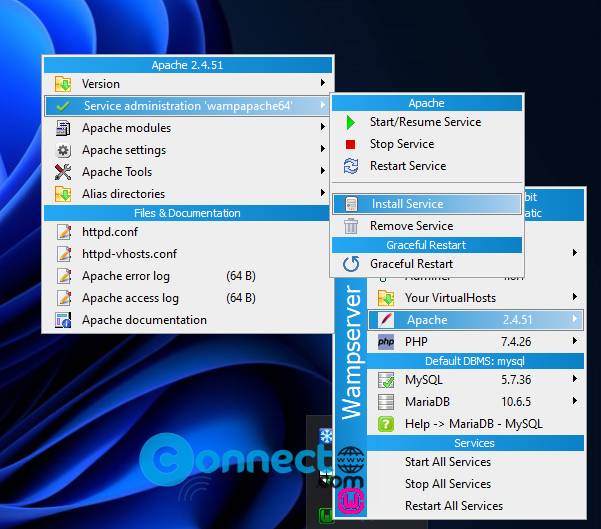Open Apache access log entry
The image size is (601, 529).
click(x=187, y=298)
